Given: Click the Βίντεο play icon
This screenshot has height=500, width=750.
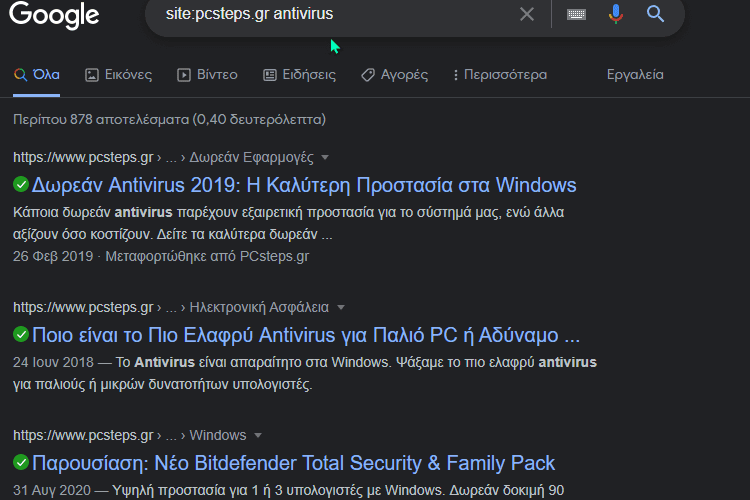Looking at the screenshot, I should 184,75.
